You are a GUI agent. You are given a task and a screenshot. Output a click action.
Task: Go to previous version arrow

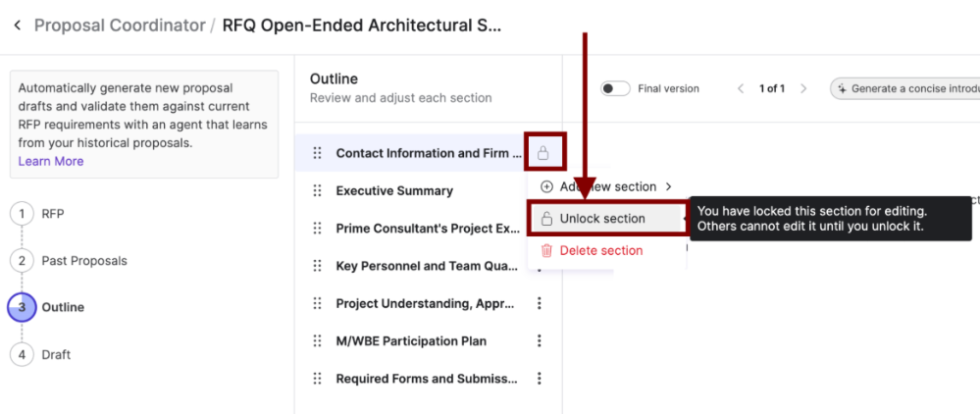[741, 89]
